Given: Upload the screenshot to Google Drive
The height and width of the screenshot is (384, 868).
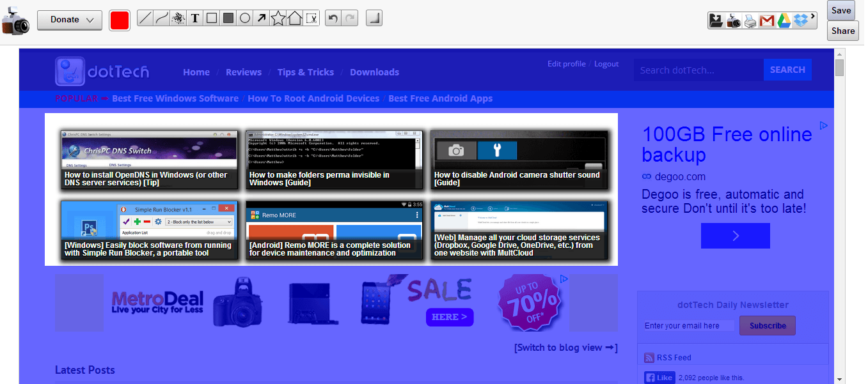Looking at the screenshot, I should 784,20.
